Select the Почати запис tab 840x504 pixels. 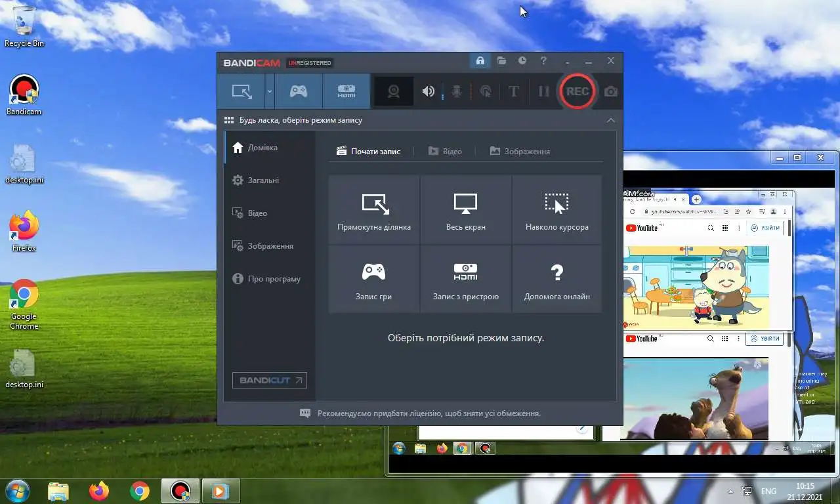[368, 151]
